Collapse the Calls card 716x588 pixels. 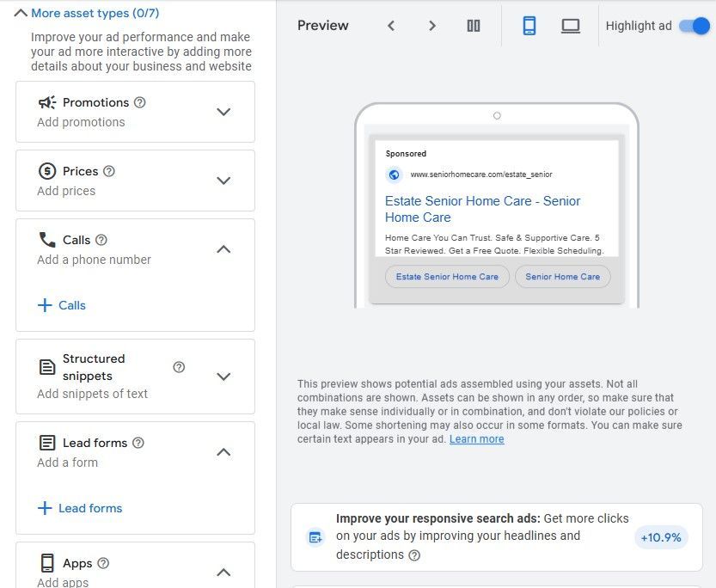223,249
